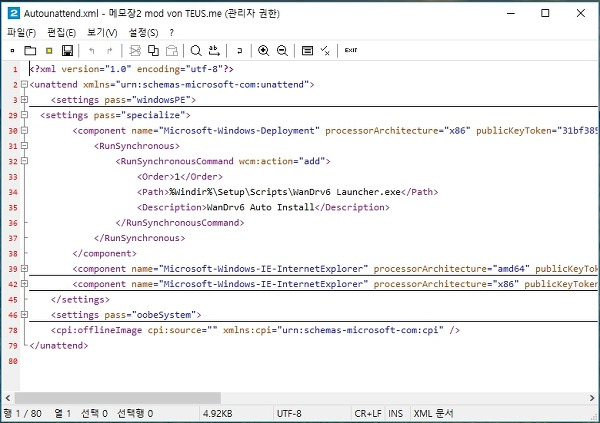600x423 pixels.
Task: Click closing RunSynchronous tag on line 37
Action: [139, 238]
